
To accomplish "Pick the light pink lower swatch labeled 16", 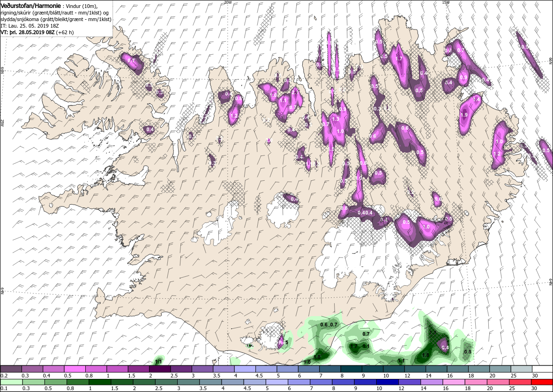I will coord(453,382).
